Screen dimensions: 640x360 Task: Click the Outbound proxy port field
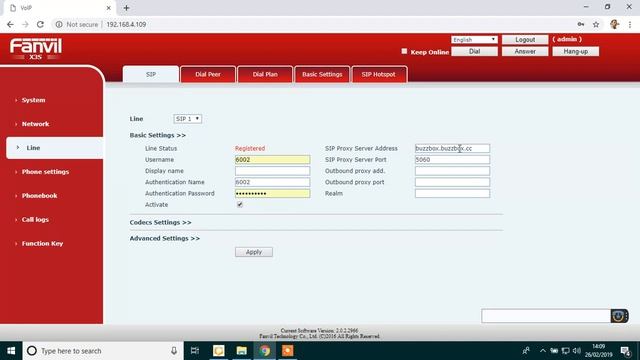(x=452, y=182)
